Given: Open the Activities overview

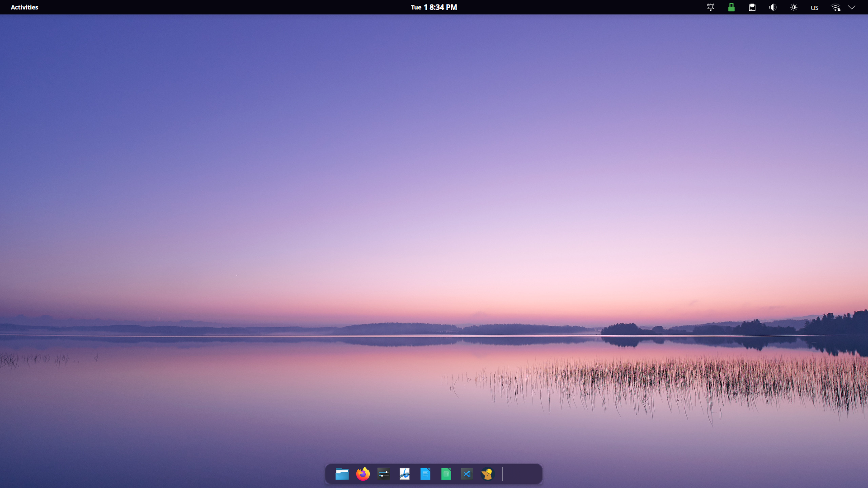Looking at the screenshot, I should (24, 7).
